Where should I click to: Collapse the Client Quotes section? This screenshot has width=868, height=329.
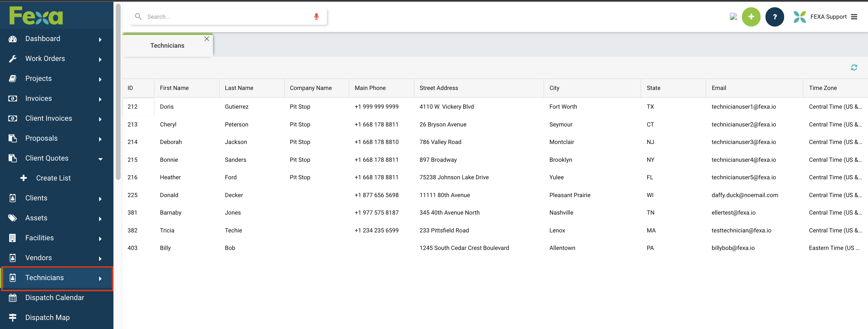click(x=100, y=159)
